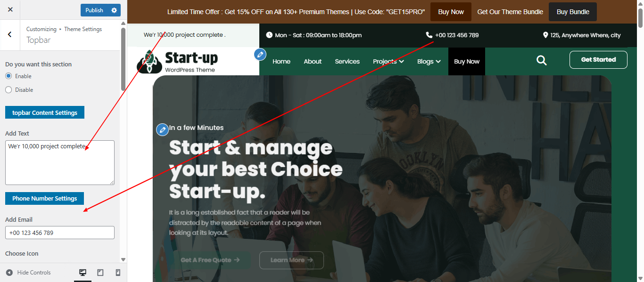The image size is (644, 282).
Task: Click the pencil edit icon on hero slider text
Action: [x=162, y=129]
